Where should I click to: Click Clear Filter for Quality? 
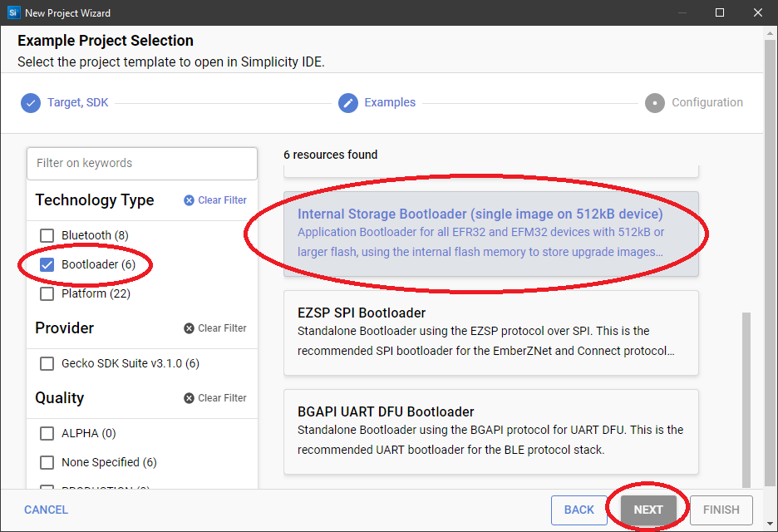(215, 398)
